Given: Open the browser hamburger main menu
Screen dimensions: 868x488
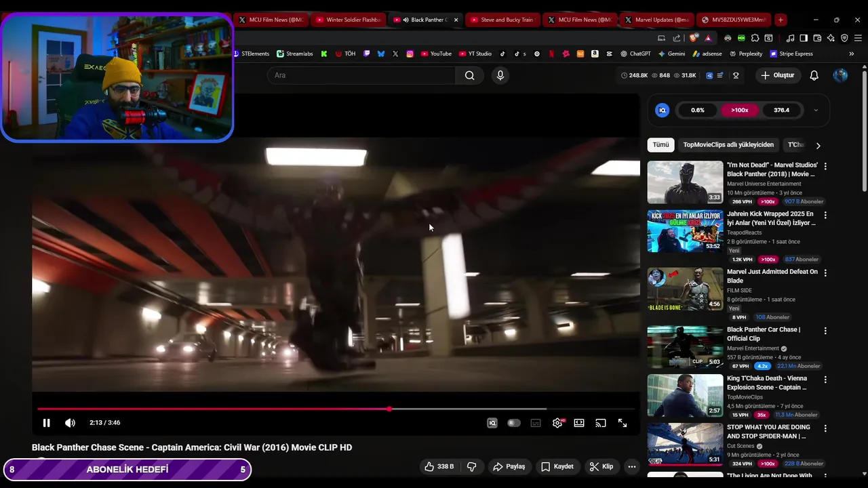Looking at the screenshot, I should click(858, 38).
